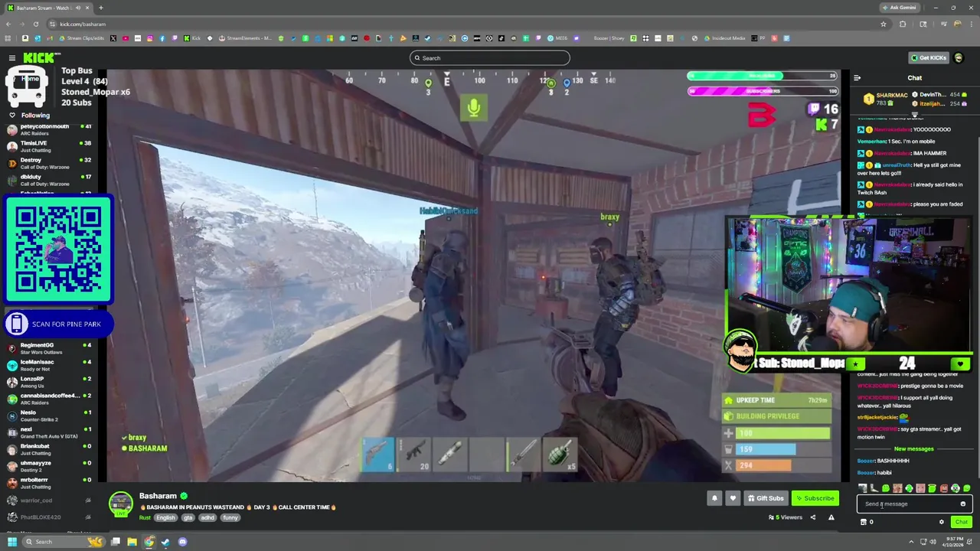Open Briankubat channel in sidebar

(49, 449)
